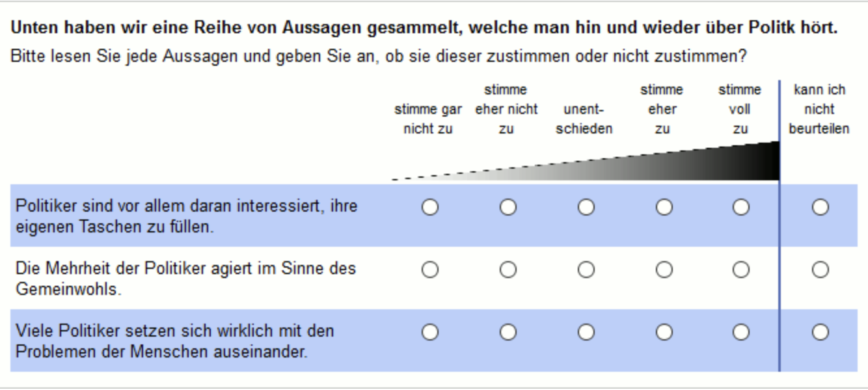Select 'stimme eher nicht zu' for Taschen füllen statement

pos(508,207)
